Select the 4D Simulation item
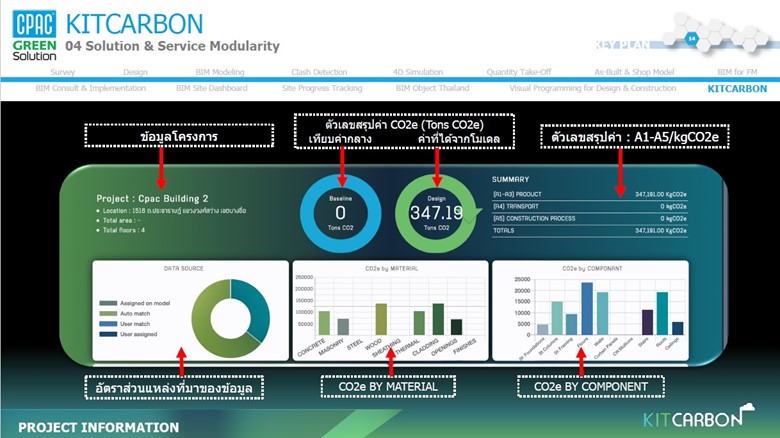Image resolution: width=780 pixels, height=438 pixels. pyautogui.click(x=418, y=72)
